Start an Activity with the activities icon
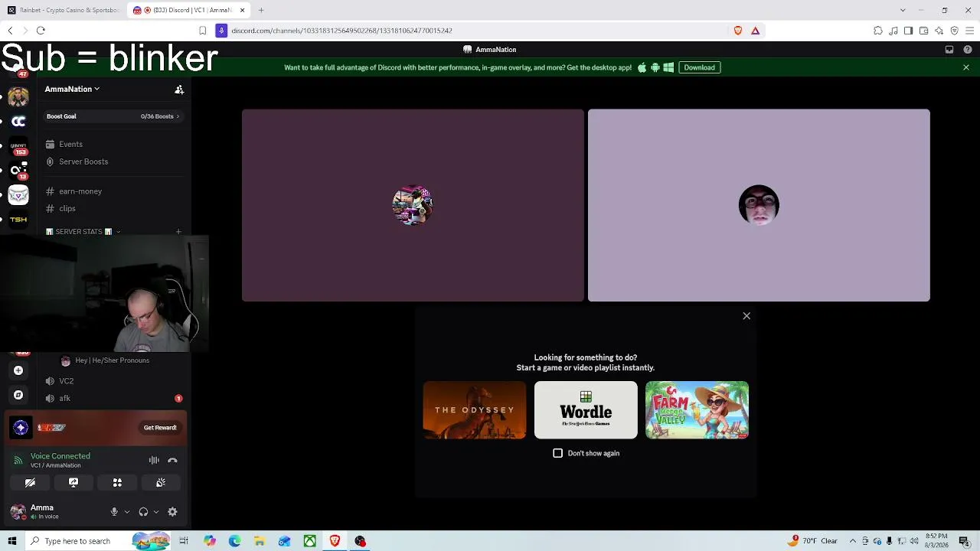The width and height of the screenshot is (980, 551). (x=117, y=483)
